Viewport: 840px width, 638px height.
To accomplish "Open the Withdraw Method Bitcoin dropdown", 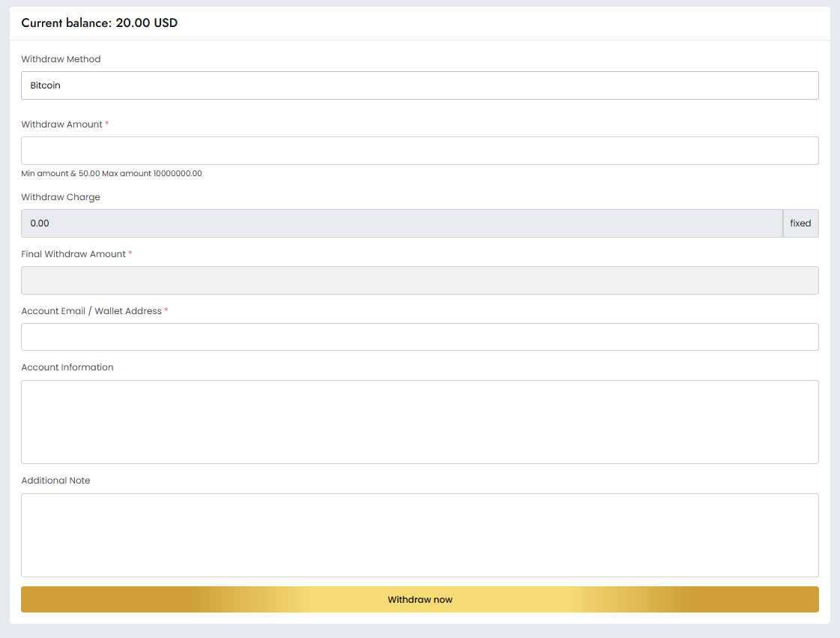I will coord(420,85).
